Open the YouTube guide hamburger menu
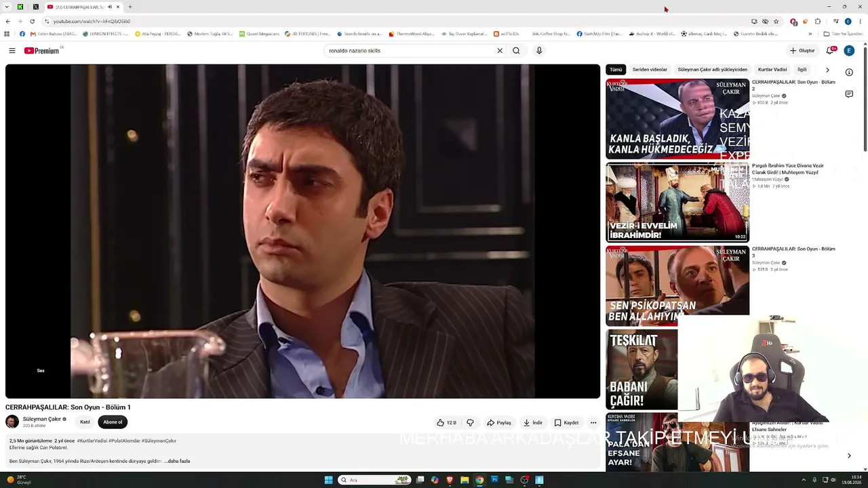Viewport: 868px width, 488px height. (12, 51)
